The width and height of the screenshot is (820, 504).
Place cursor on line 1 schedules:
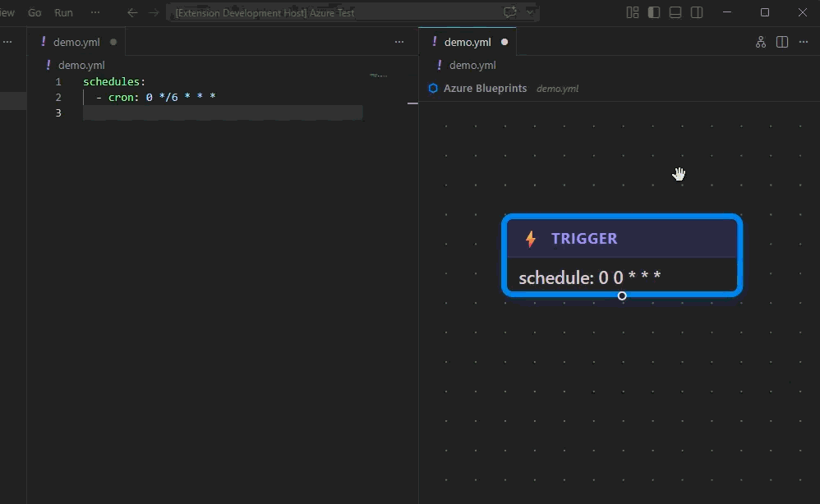click(x=114, y=82)
